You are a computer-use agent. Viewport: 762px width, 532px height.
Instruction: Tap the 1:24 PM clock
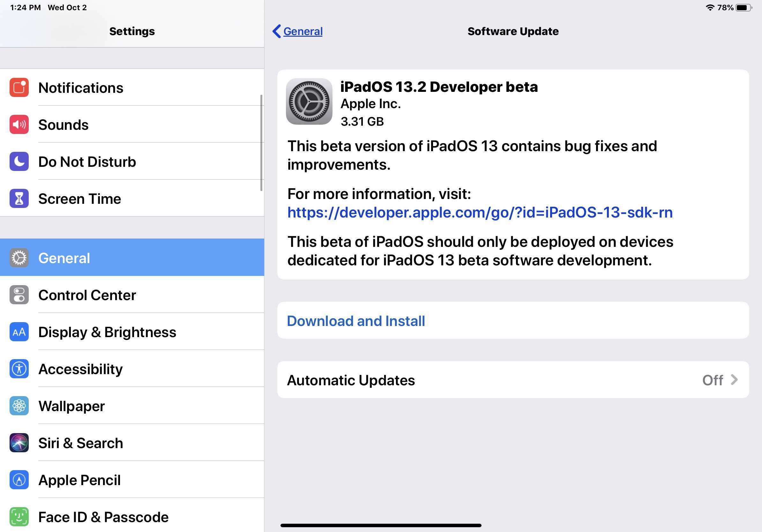click(26, 8)
